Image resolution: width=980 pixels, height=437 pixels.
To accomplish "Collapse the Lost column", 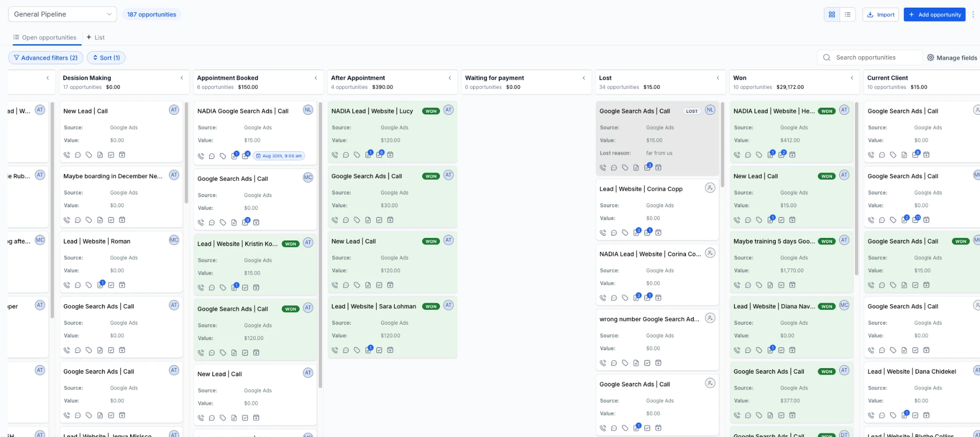I will [x=718, y=78].
